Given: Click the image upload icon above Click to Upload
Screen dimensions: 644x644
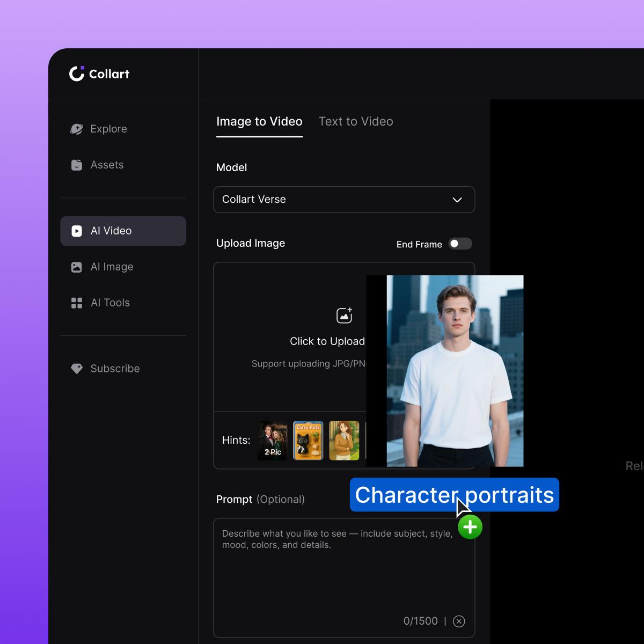Looking at the screenshot, I should pyautogui.click(x=344, y=315).
